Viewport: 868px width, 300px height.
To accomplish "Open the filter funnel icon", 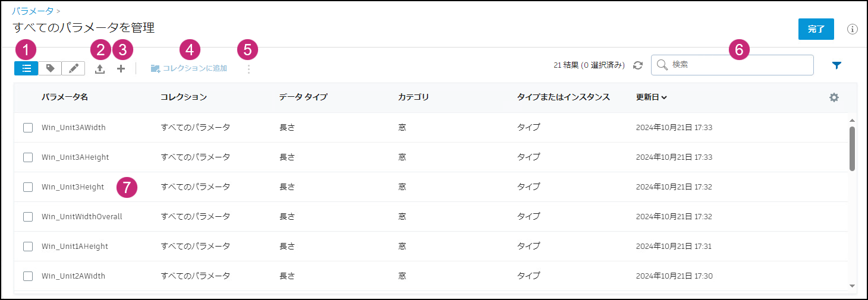I will 836,65.
